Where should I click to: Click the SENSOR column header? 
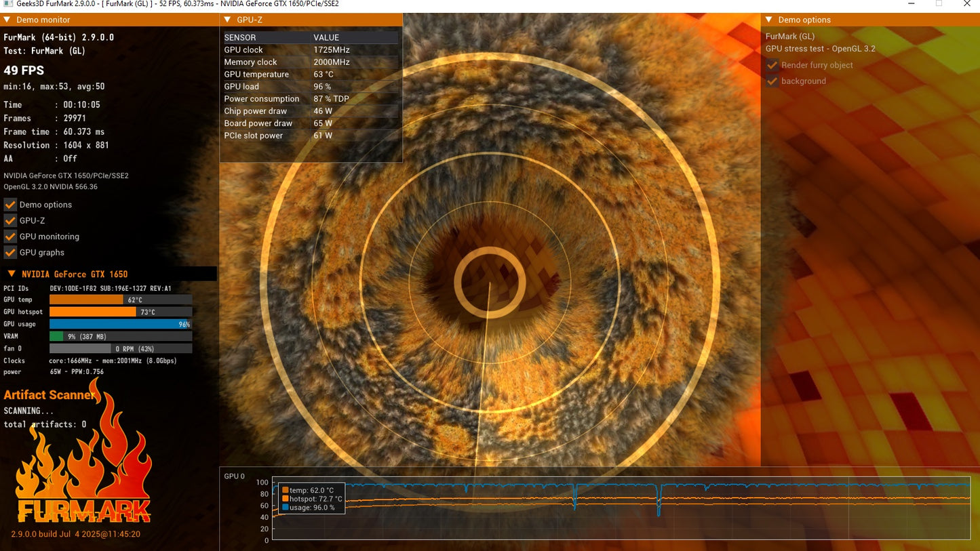pyautogui.click(x=240, y=37)
